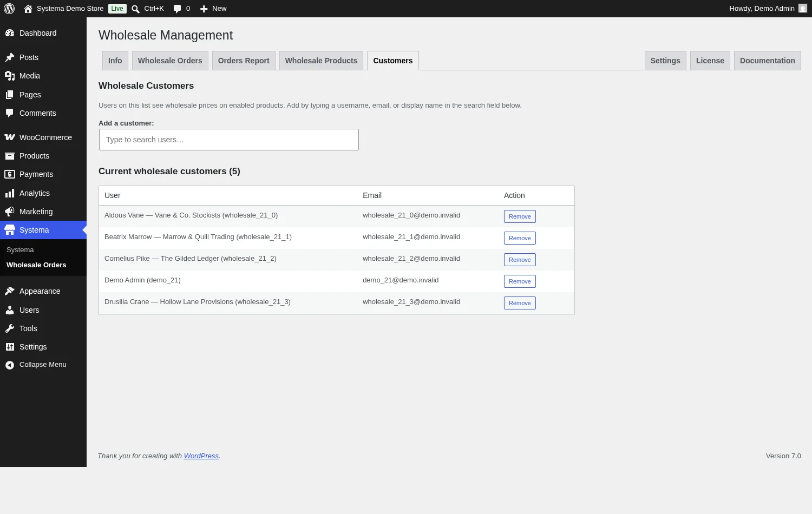Open the site home icon
Viewport: 812px width, 514px height.
[x=28, y=9]
